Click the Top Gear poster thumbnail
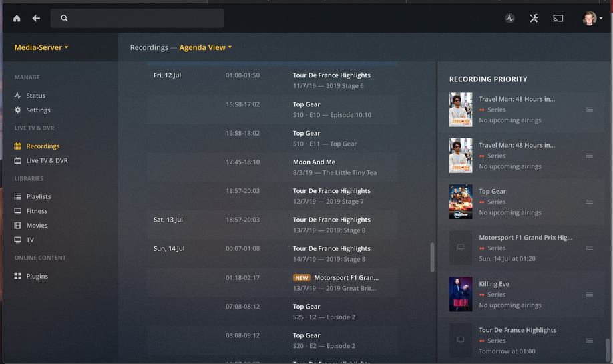This screenshot has width=613, height=364. click(x=461, y=202)
